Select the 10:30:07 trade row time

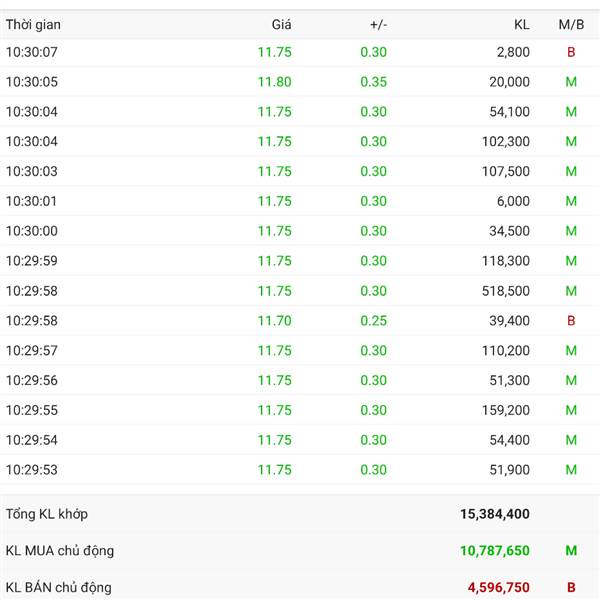[x=32, y=52]
